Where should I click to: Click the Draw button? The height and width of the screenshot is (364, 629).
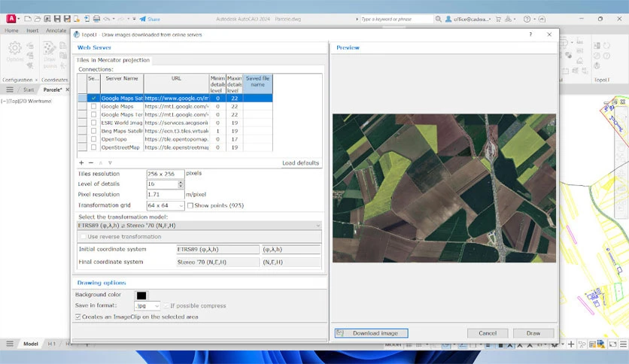533,333
